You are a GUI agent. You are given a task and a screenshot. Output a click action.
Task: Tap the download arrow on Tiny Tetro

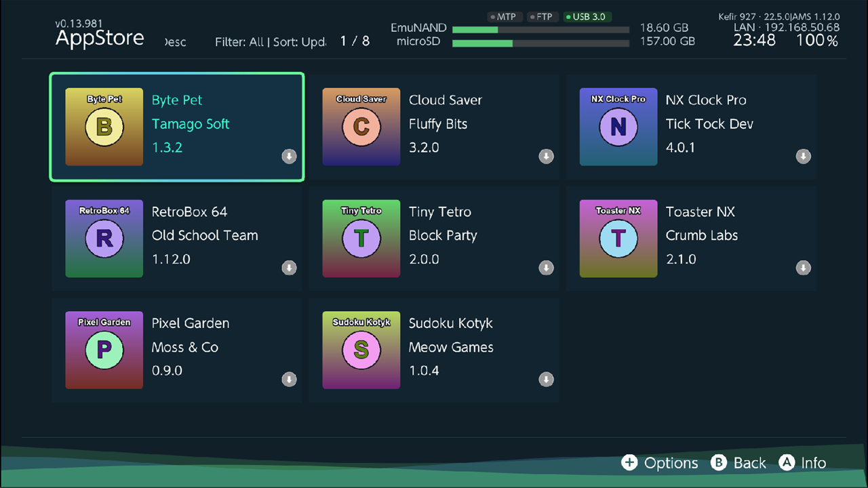pyautogui.click(x=546, y=268)
